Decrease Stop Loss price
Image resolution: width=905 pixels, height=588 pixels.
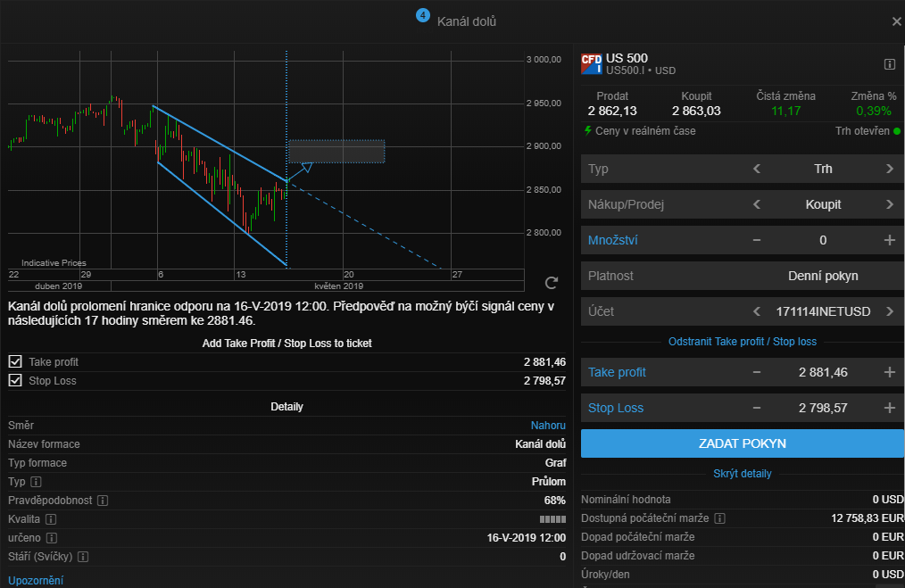pos(757,408)
